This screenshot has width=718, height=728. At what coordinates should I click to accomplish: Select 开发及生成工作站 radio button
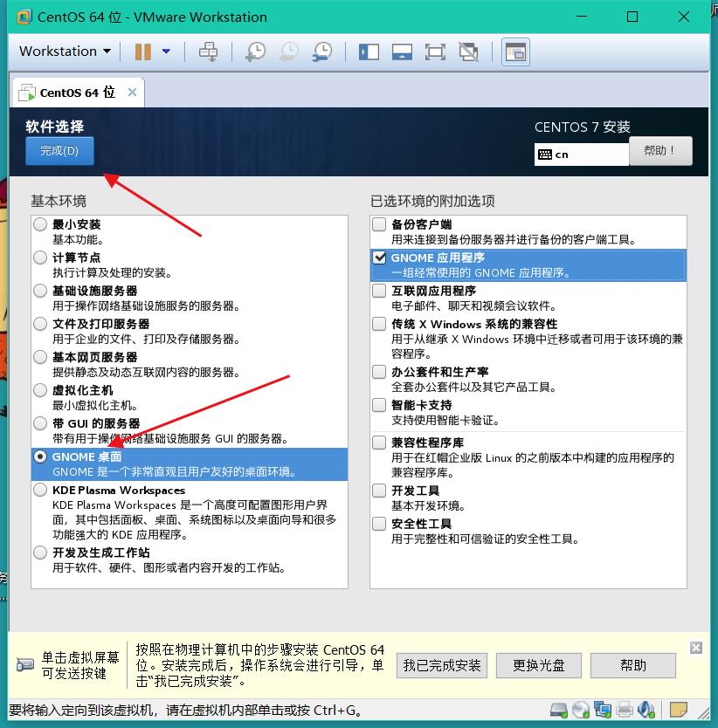[40, 553]
